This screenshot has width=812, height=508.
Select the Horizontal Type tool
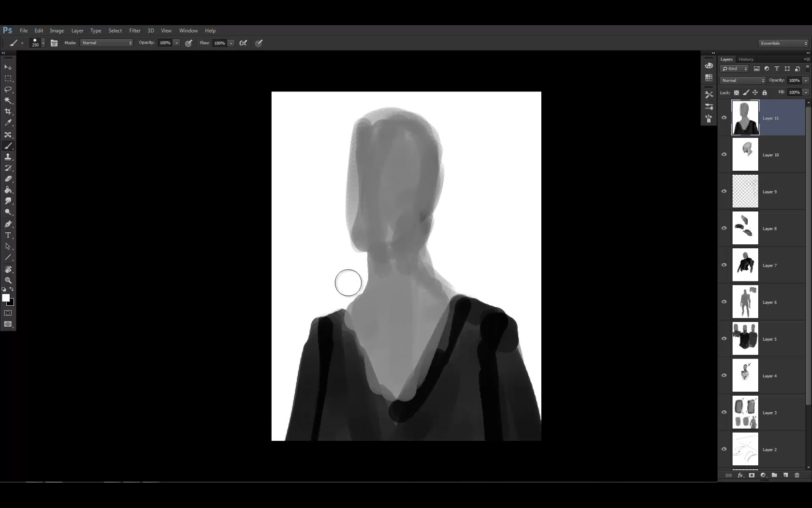click(8, 235)
